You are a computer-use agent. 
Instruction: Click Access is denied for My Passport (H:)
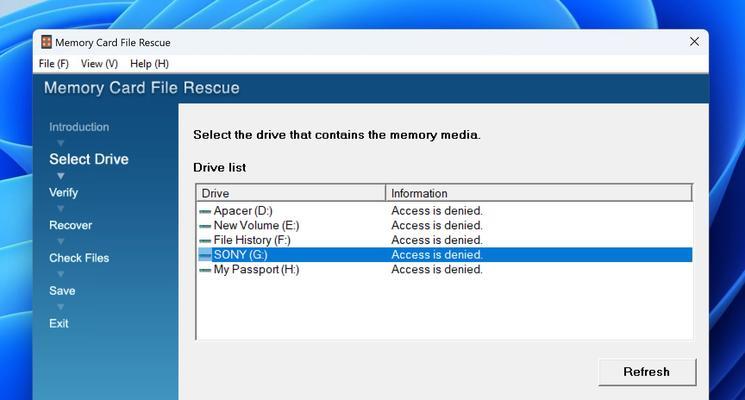click(437, 269)
